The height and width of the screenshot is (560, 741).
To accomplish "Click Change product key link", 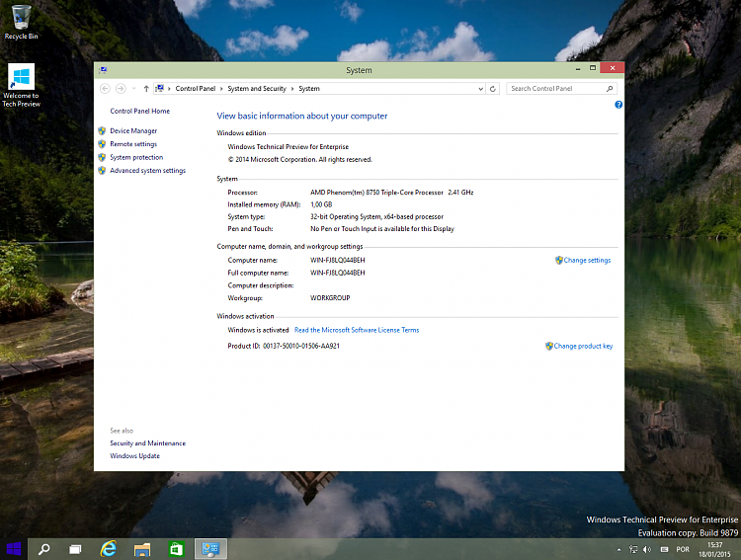I will pos(583,347).
